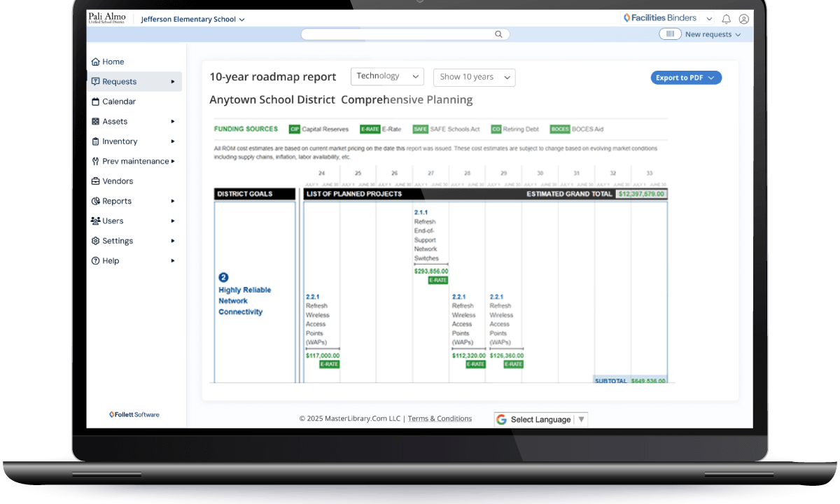Open the Show 10 years dropdown
This screenshot has height=504, width=840.
click(x=474, y=77)
